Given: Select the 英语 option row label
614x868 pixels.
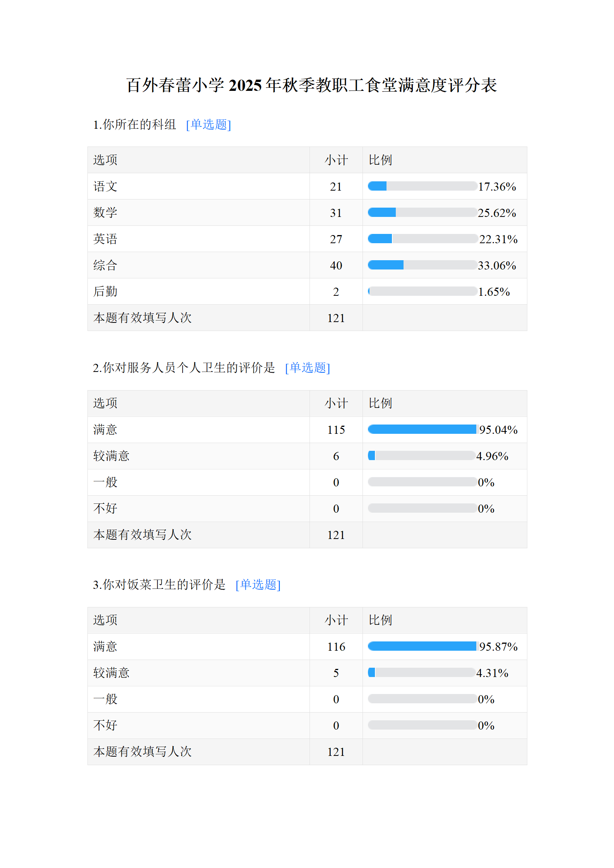Looking at the screenshot, I should [105, 239].
